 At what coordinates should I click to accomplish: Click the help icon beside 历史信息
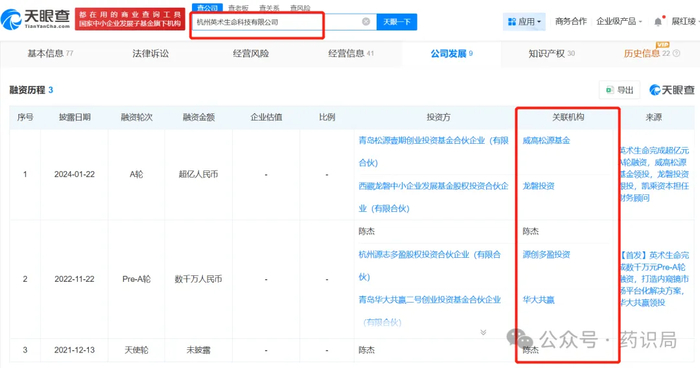[676, 54]
